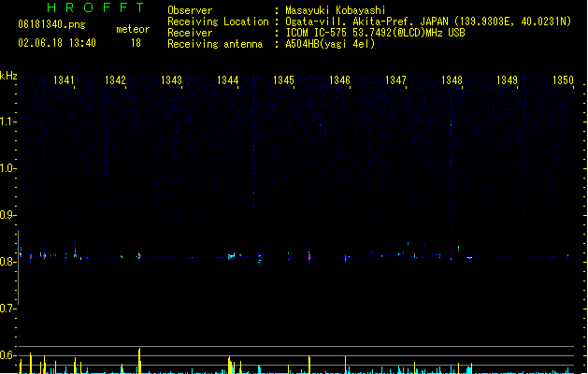This screenshot has height=374, width=588.
Task: Click the Receiving antenna label
Action: 215,44
